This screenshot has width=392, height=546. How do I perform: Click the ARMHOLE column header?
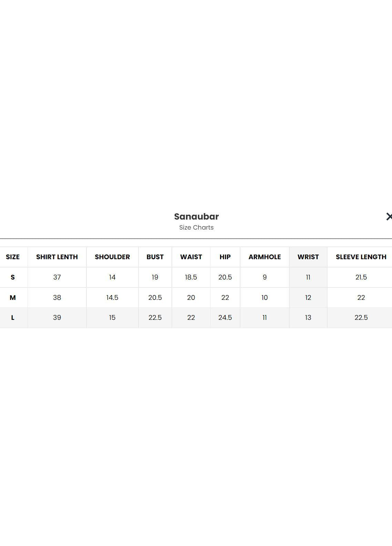click(265, 257)
